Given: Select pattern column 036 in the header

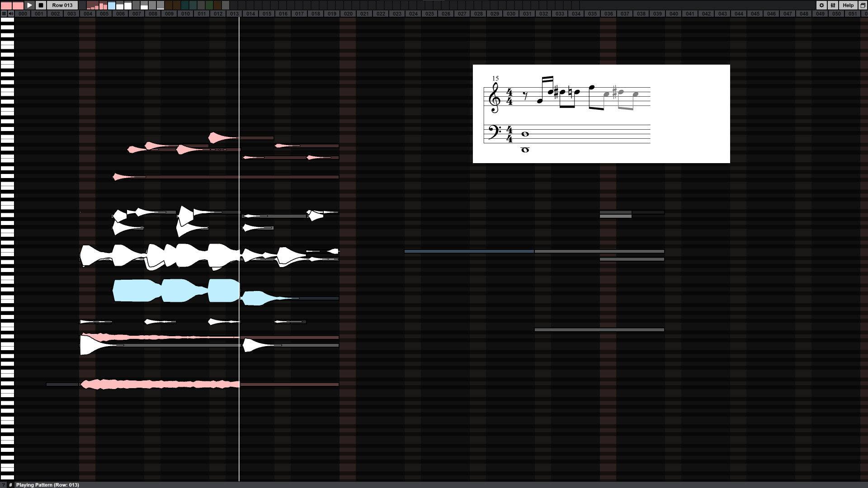Looking at the screenshot, I should (609, 14).
